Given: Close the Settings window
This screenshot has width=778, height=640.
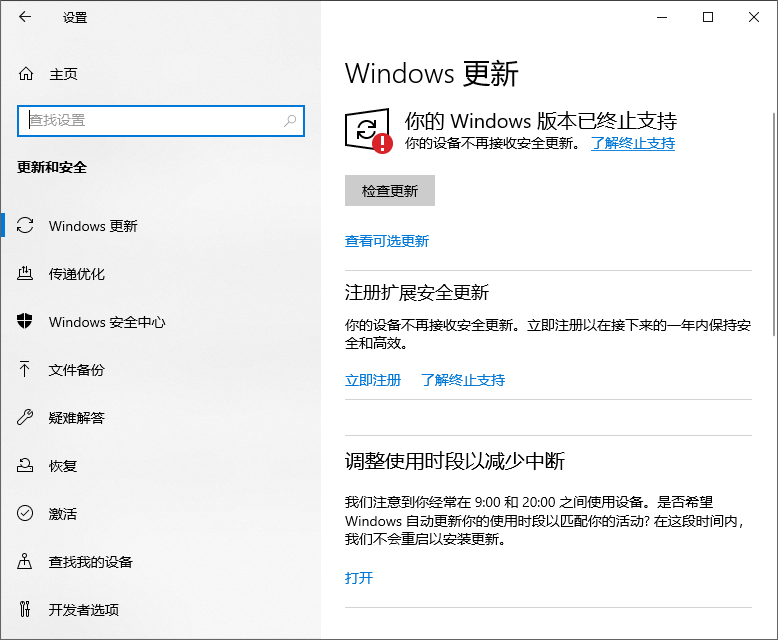Looking at the screenshot, I should pos(754,17).
